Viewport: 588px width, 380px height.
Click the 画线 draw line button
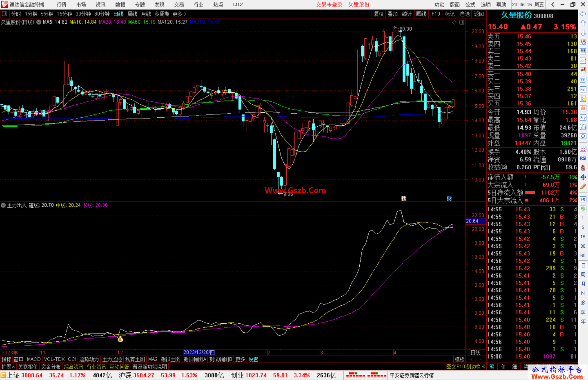421,14
